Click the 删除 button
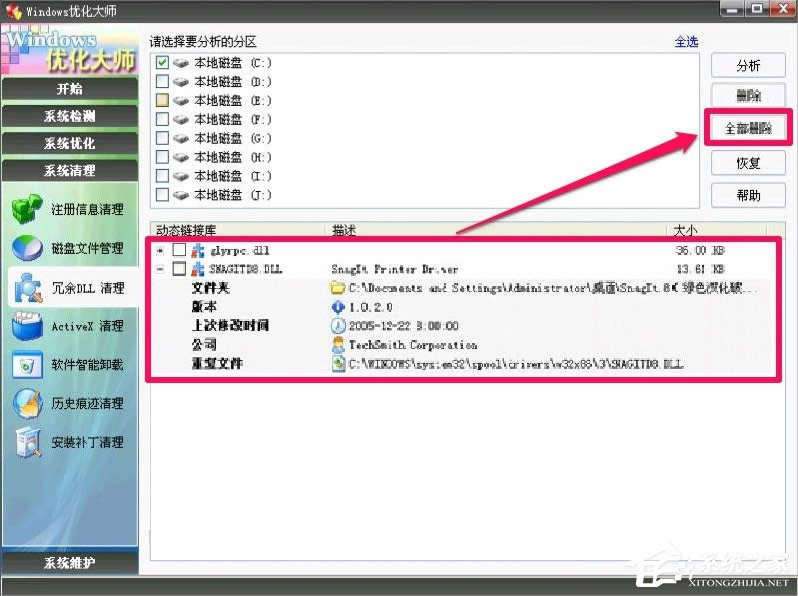 tap(748, 95)
